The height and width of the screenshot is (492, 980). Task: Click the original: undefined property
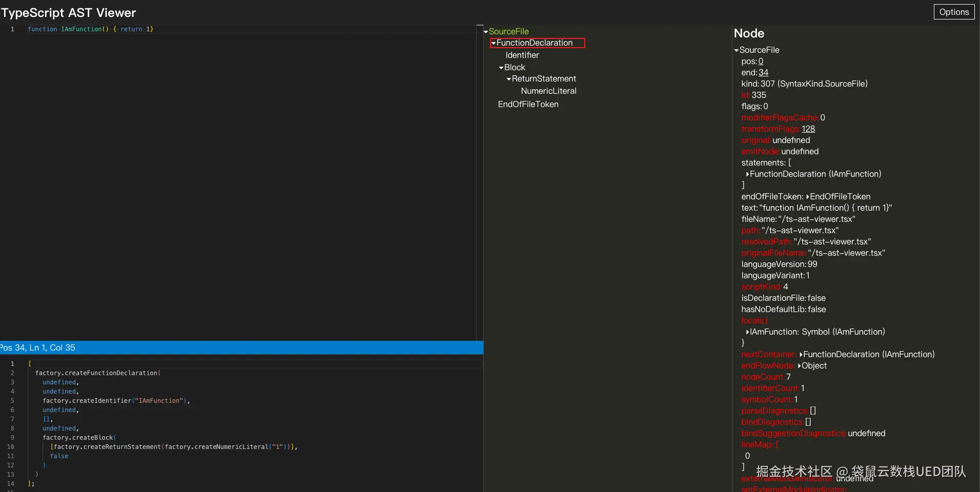775,140
